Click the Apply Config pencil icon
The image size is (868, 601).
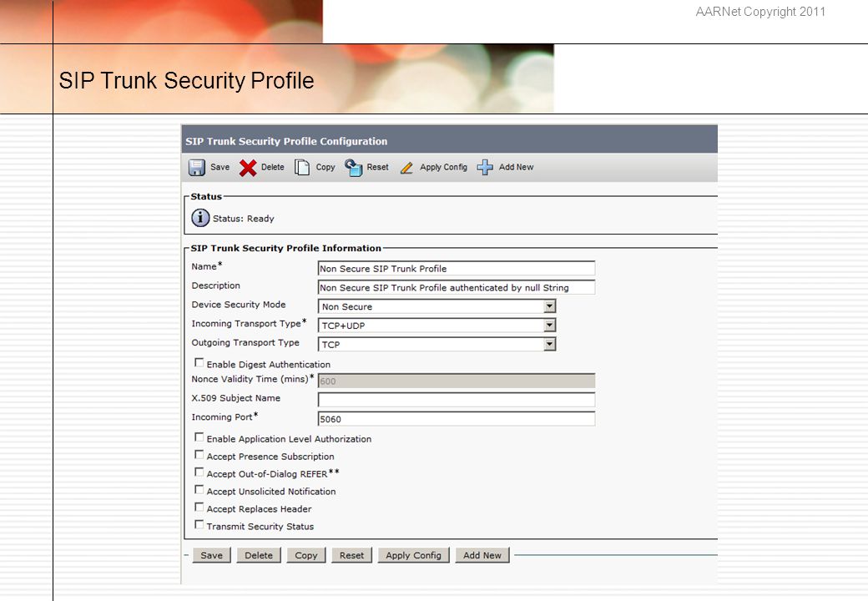[x=406, y=168]
